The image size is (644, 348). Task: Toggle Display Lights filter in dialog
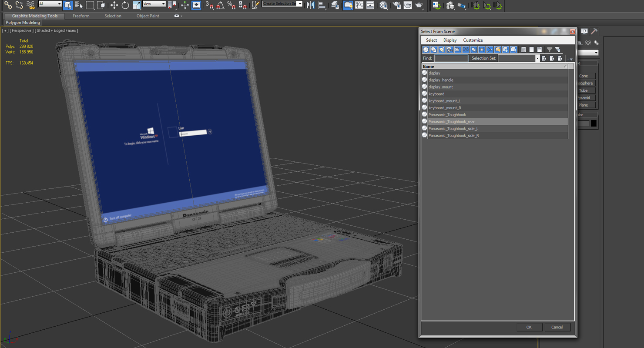tap(442, 50)
